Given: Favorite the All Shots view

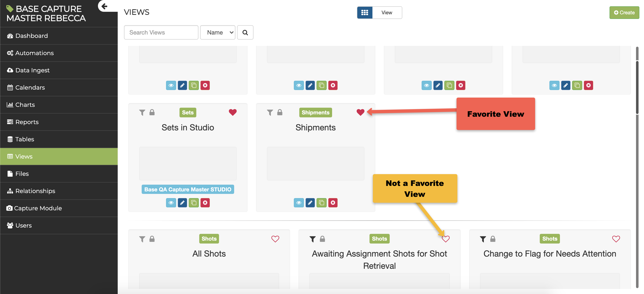Looking at the screenshot, I should tap(275, 239).
